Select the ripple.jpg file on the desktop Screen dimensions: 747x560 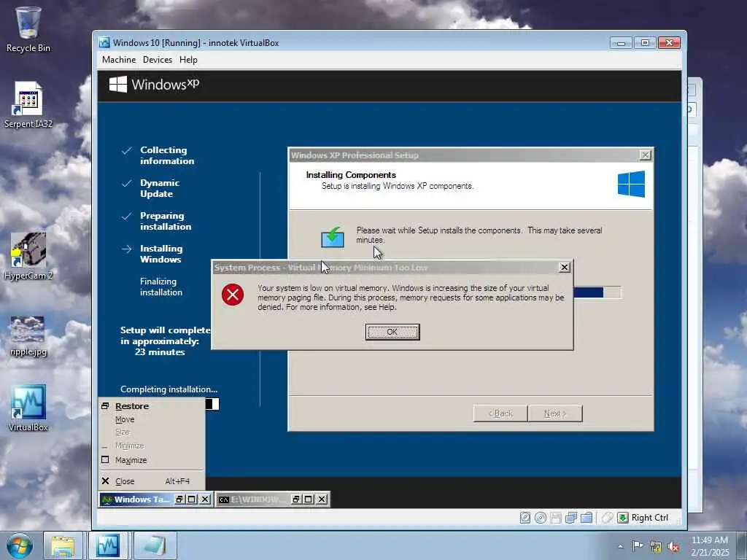tap(28, 335)
